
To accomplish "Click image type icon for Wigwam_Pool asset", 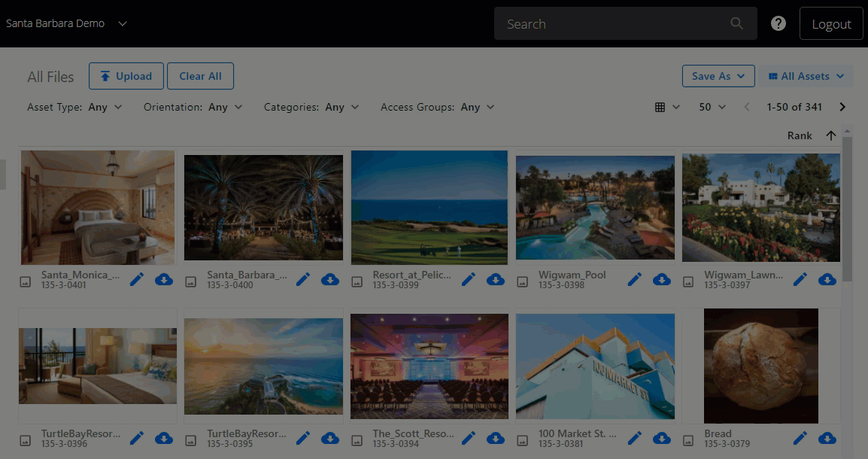I will [523, 282].
